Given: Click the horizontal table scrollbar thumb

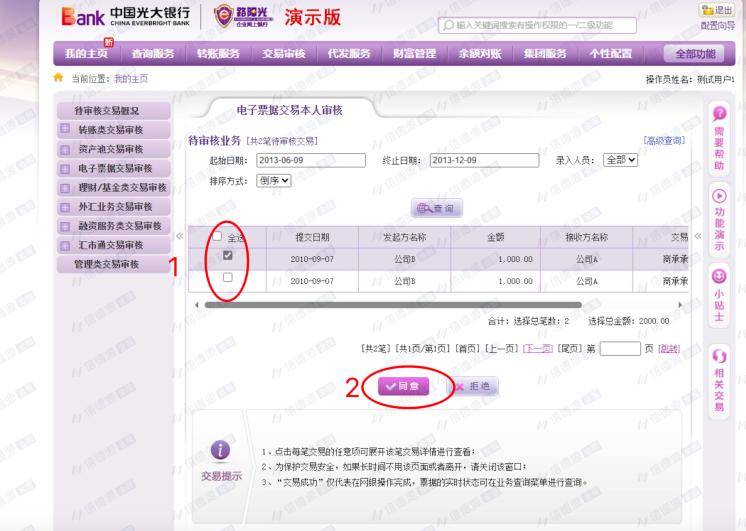Looking at the screenshot, I should click(x=393, y=305).
